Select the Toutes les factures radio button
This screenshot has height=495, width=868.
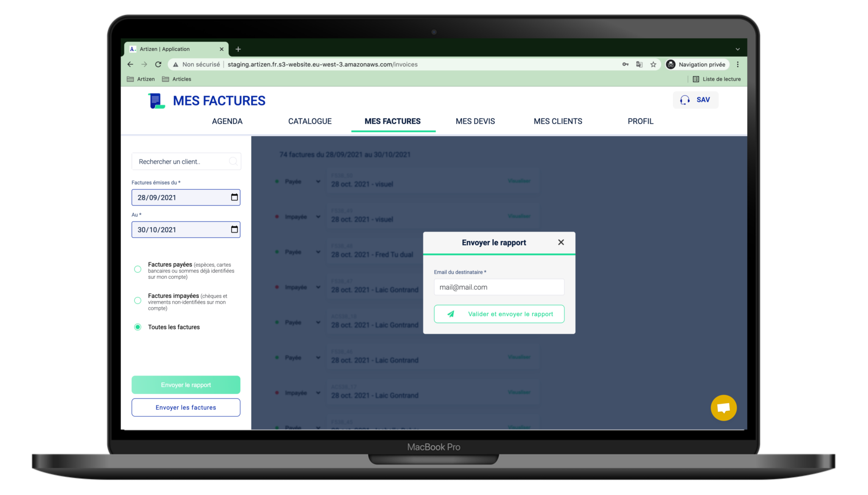tap(138, 326)
